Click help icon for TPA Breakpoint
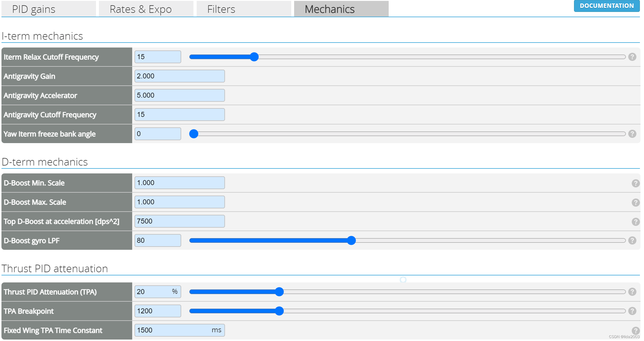This screenshot has width=644, height=341. point(632,311)
